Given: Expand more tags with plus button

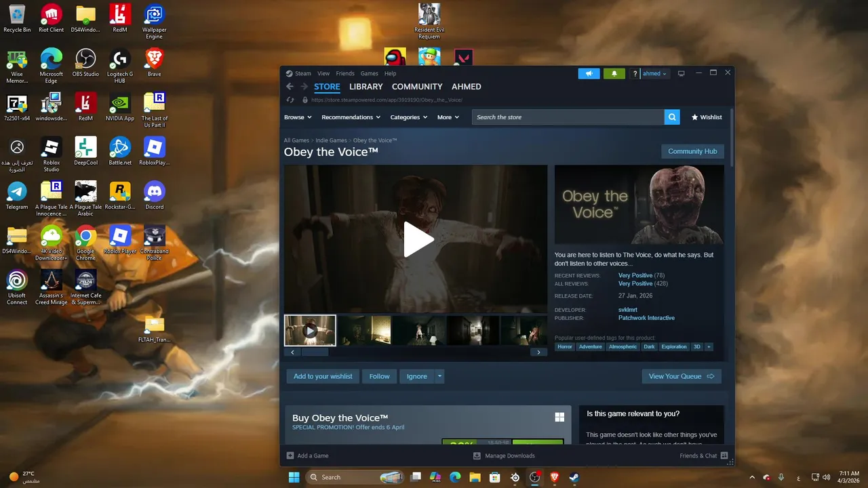Looking at the screenshot, I should pos(709,346).
